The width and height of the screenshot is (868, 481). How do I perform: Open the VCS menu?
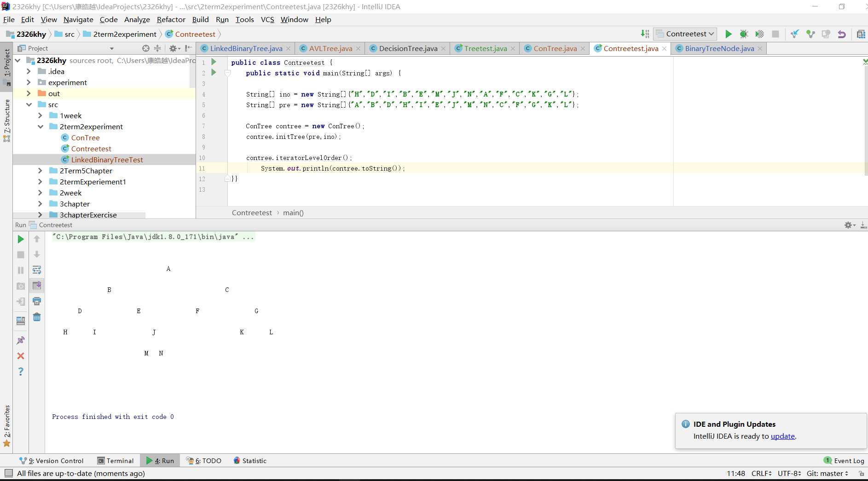[267, 19]
